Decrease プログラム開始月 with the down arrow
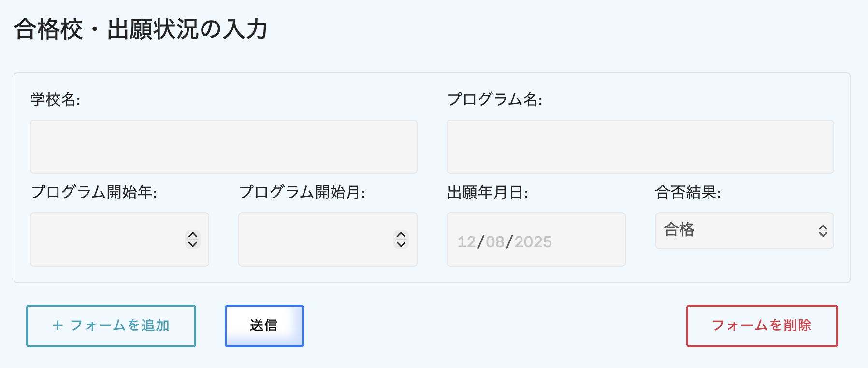Image resolution: width=868 pixels, height=368 pixels. tap(401, 244)
